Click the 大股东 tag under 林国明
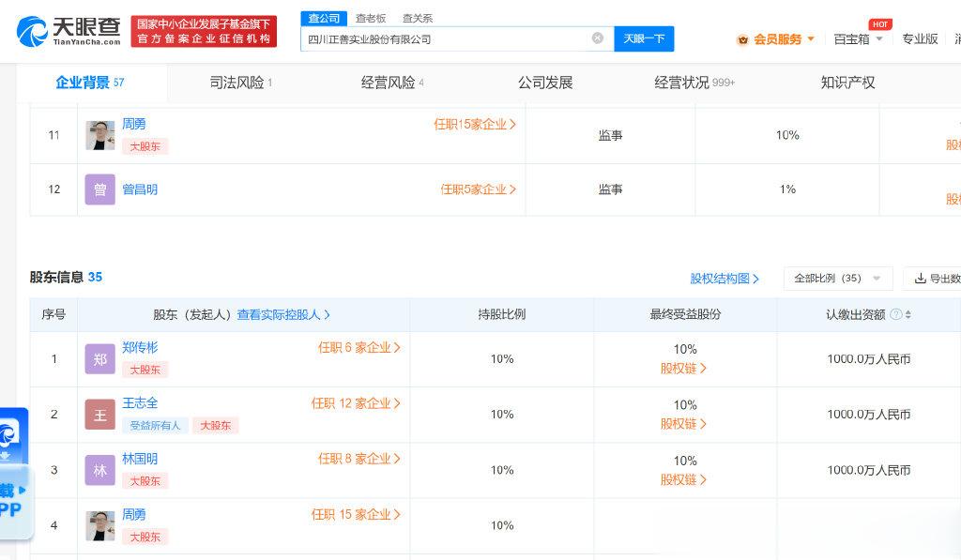 [x=145, y=481]
